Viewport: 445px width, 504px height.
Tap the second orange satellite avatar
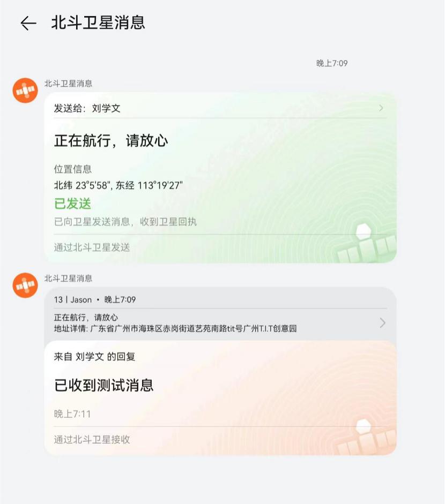[x=25, y=285]
